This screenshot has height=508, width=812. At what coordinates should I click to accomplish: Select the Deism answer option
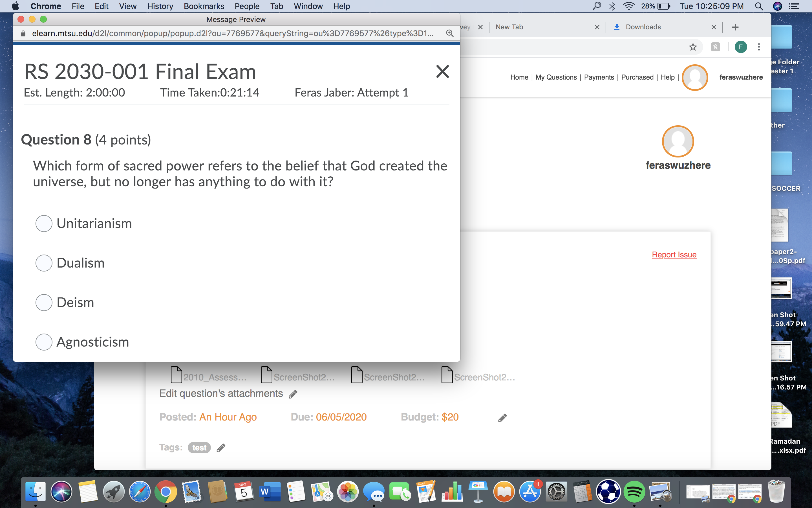[x=44, y=302]
